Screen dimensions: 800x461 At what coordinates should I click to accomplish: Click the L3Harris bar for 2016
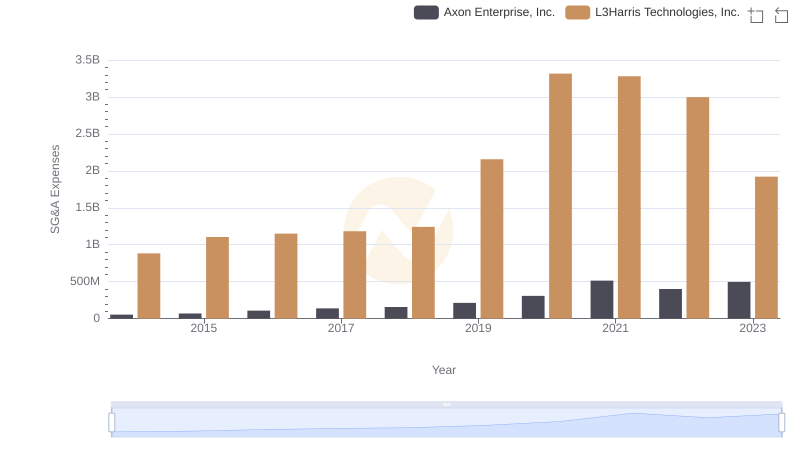coord(286,276)
